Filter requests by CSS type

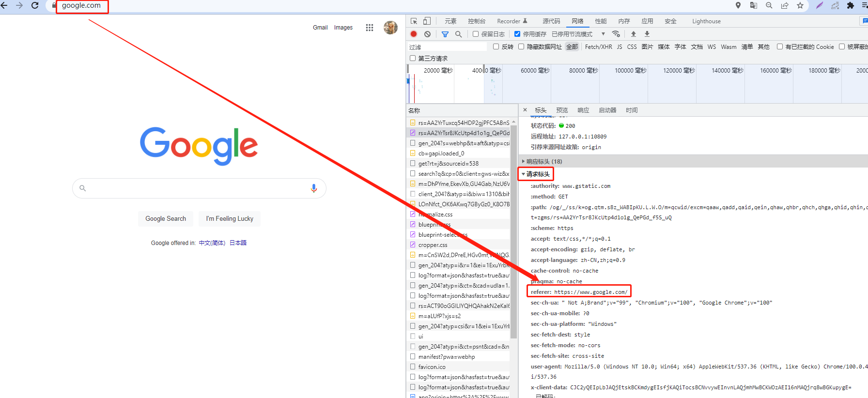click(632, 46)
